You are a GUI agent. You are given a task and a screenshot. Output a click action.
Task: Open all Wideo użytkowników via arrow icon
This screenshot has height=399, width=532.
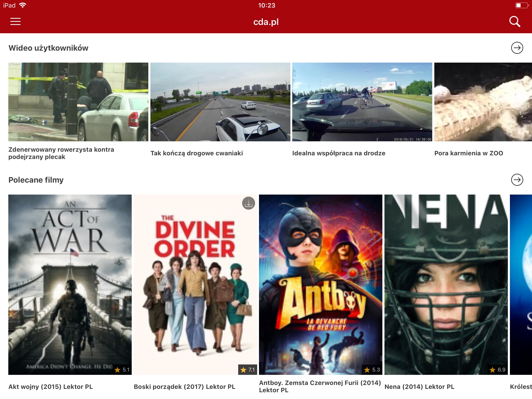click(x=517, y=48)
